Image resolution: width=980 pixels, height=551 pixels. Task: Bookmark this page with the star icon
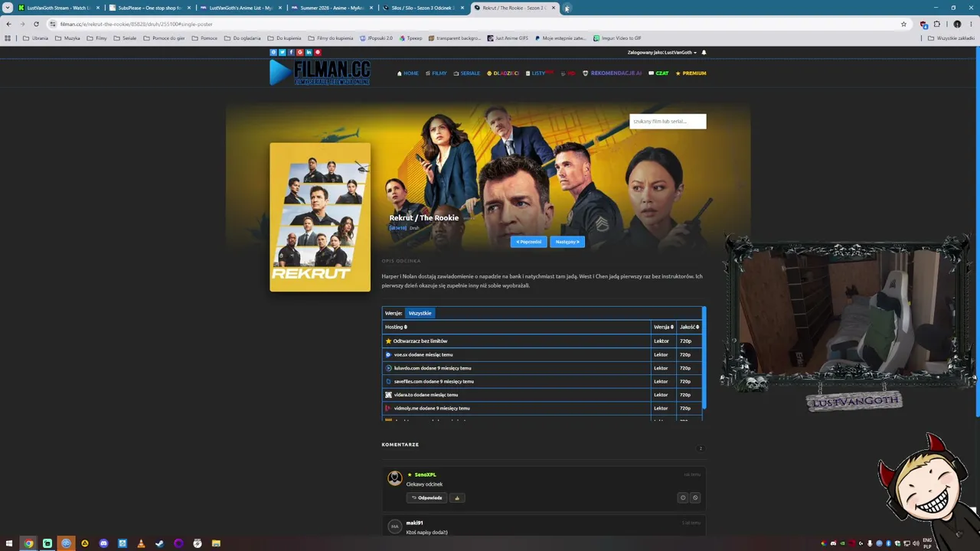[x=903, y=24]
